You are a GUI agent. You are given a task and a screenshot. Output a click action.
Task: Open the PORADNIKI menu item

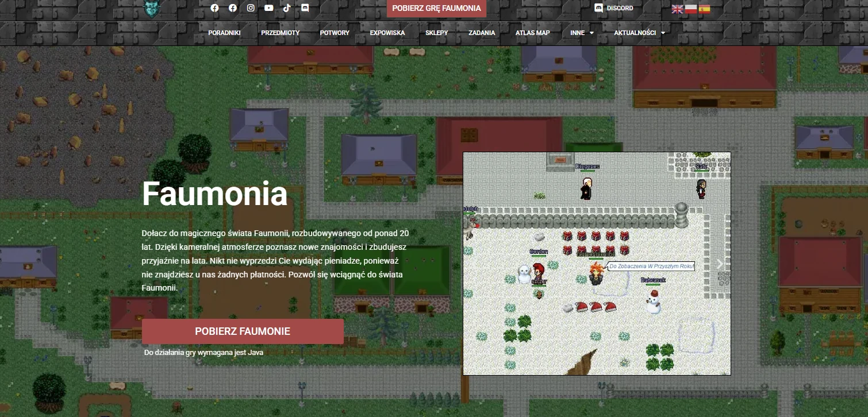click(224, 33)
